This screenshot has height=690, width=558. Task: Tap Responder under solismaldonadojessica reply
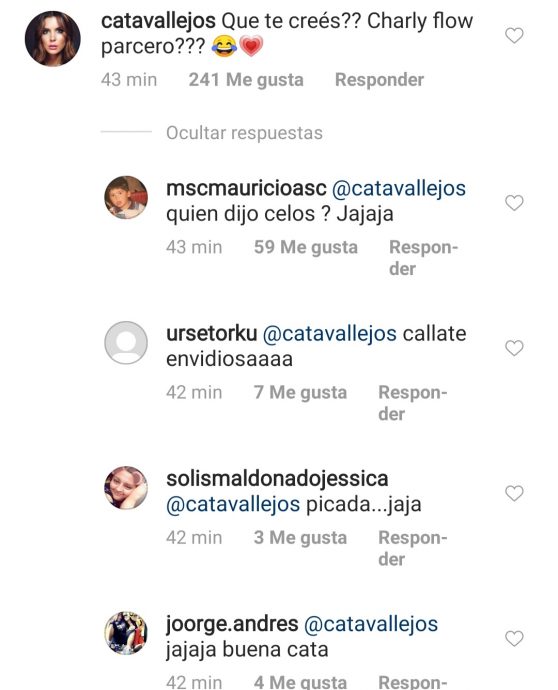point(413,548)
